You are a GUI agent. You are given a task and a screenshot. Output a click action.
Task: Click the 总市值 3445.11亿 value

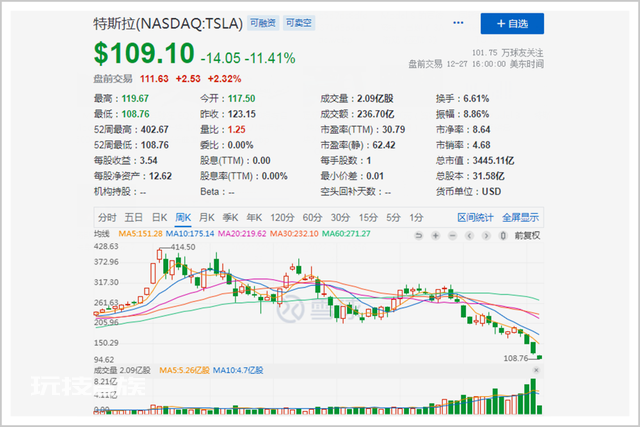(493, 161)
